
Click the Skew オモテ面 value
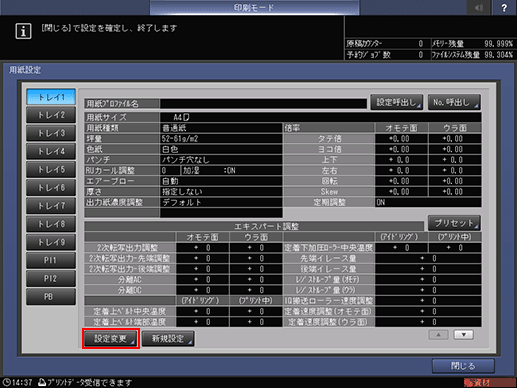[x=401, y=192]
